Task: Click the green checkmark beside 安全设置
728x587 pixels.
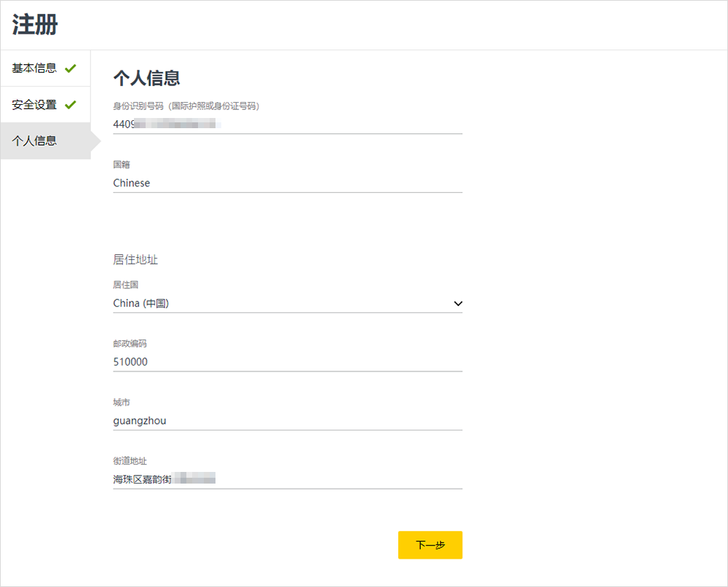Action: pos(70,105)
